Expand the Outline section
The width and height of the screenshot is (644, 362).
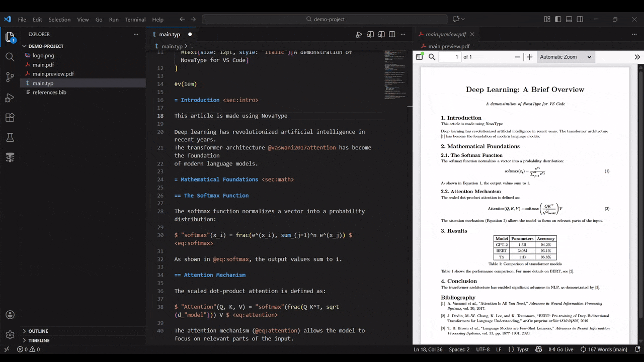(38, 331)
